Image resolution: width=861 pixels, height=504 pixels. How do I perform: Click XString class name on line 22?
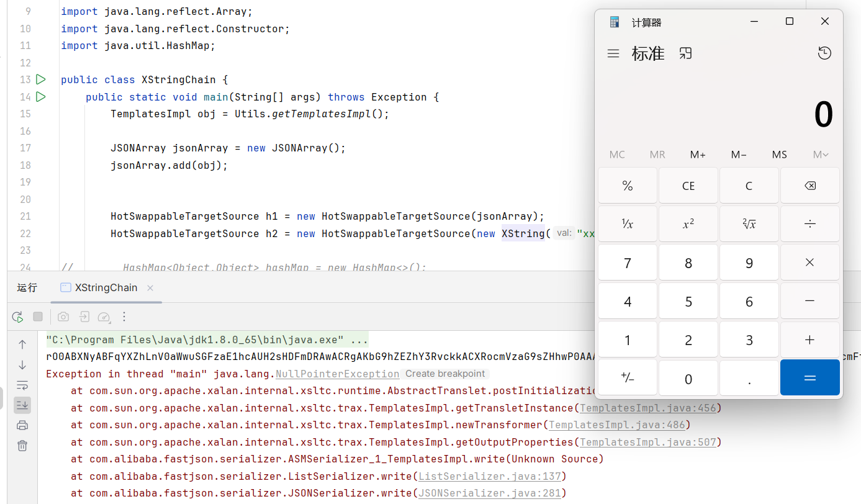pos(523,234)
